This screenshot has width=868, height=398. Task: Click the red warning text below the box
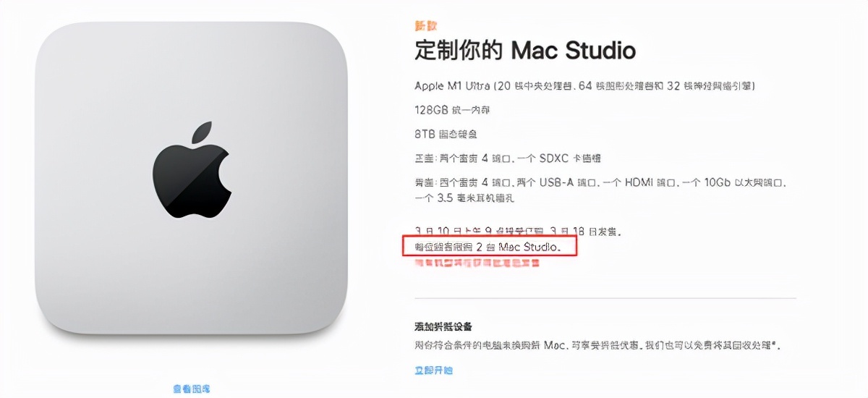click(x=477, y=263)
